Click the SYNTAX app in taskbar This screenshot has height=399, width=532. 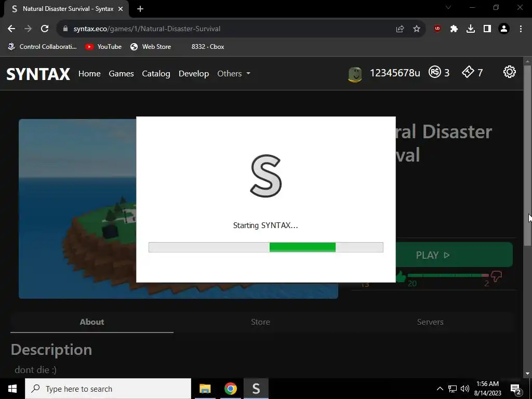(256, 389)
